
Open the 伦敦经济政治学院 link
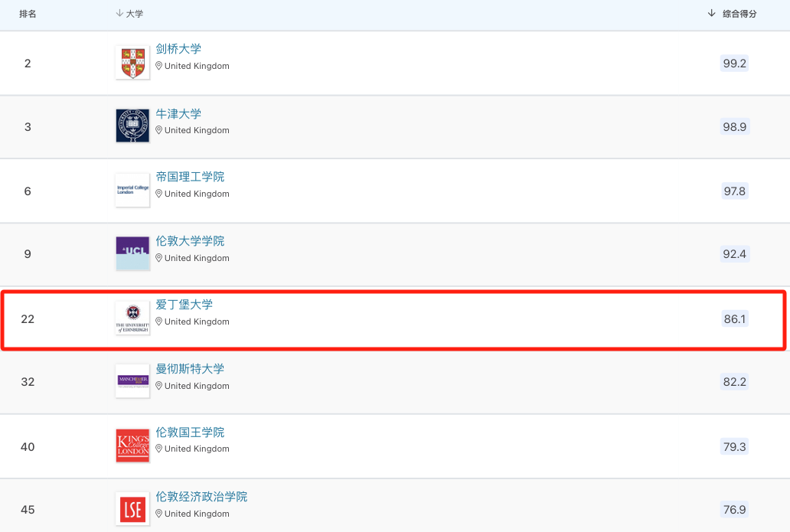pos(201,497)
